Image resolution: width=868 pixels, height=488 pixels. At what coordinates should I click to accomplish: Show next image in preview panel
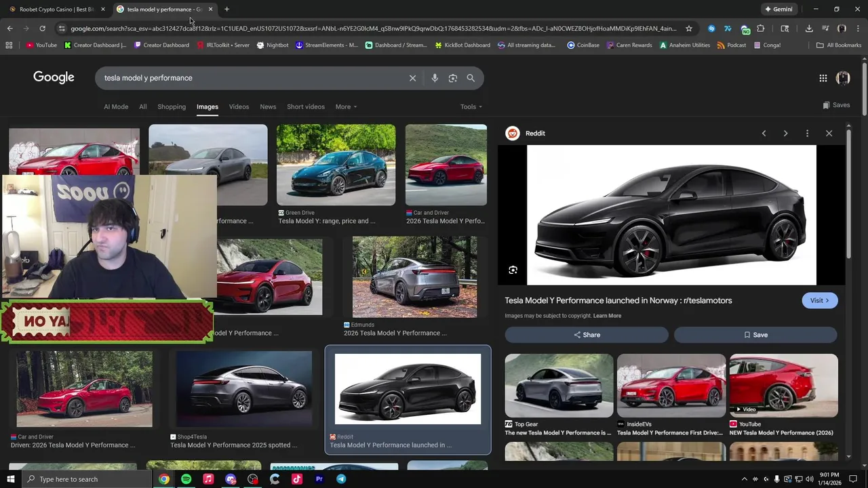[785, 134]
